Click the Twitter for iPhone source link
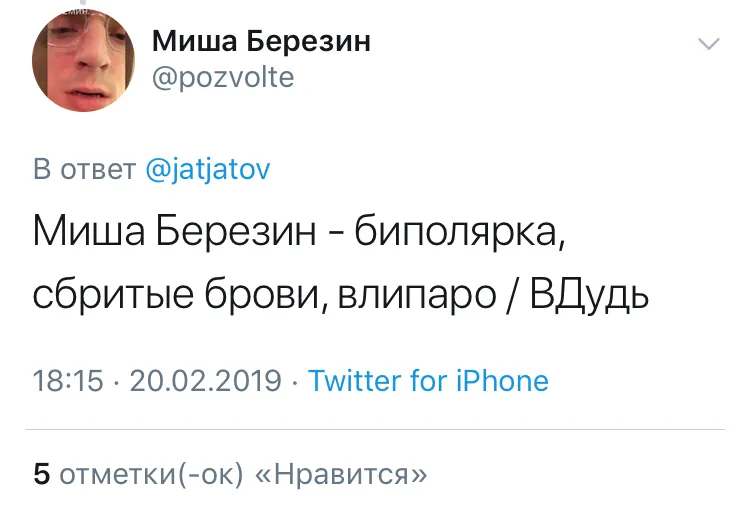The width and height of the screenshot is (750, 513). (x=428, y=381)
